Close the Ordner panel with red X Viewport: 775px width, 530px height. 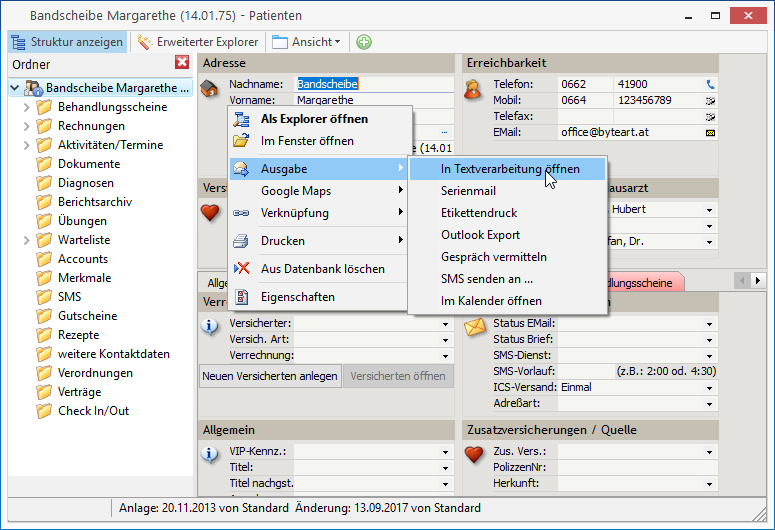click(x=182, y=63)
